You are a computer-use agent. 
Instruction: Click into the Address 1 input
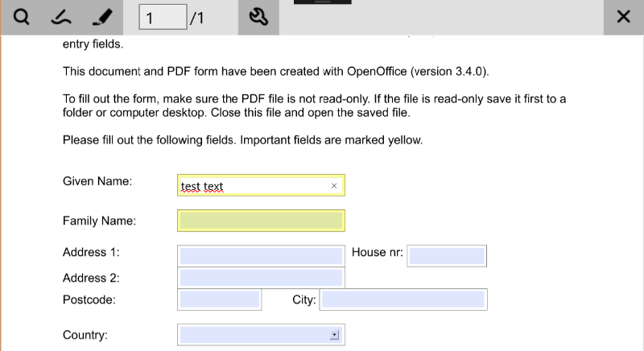[x=261, y=256]
